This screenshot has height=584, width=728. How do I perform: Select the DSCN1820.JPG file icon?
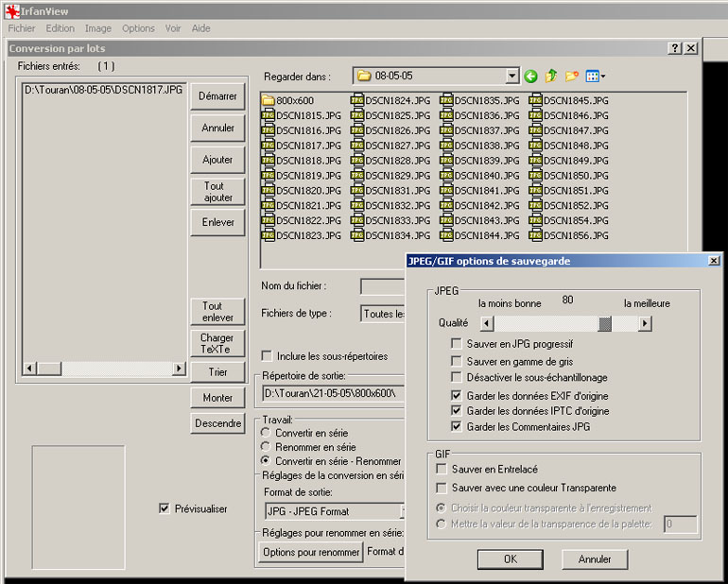(268, 190)
